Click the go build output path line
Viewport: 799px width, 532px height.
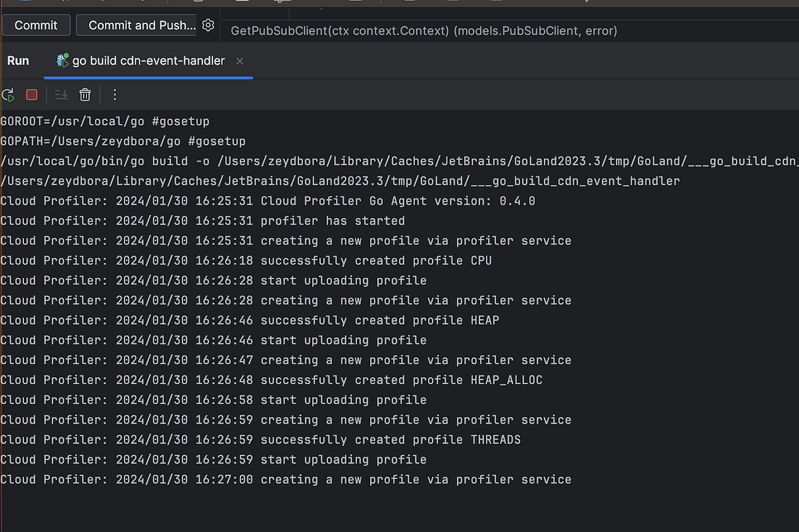(400, 160)
